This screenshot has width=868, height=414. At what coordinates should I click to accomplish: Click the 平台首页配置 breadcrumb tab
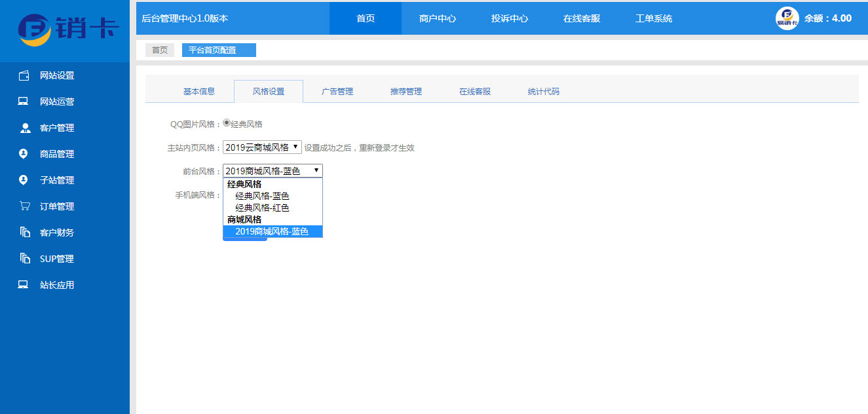click(218, 50)
